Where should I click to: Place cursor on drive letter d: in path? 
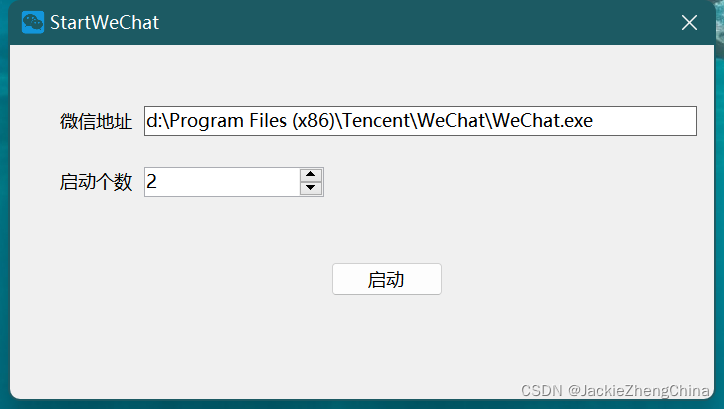[x=152, y=120]
